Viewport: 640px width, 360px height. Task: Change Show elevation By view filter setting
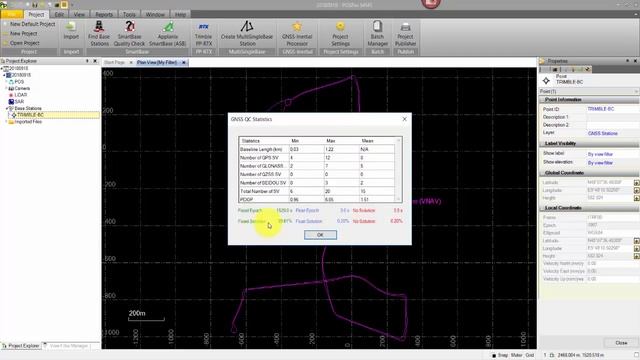600,163
